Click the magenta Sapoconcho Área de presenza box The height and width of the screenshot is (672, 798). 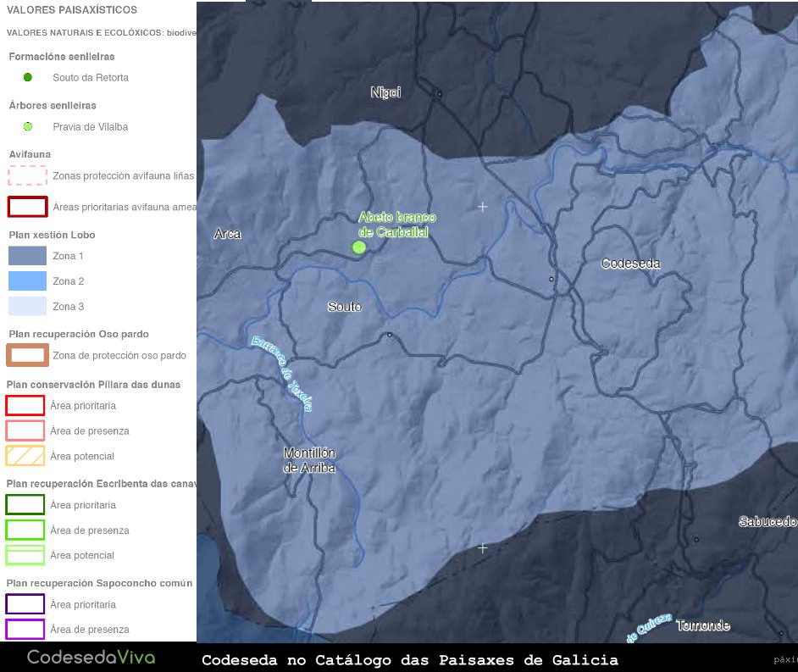click(25, 630)
